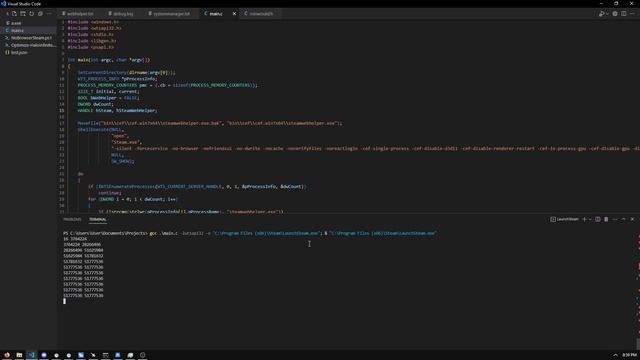Switch to the systemmanager.txt tab
Viewport: 640px width, 360px height.
coord(171,13)
